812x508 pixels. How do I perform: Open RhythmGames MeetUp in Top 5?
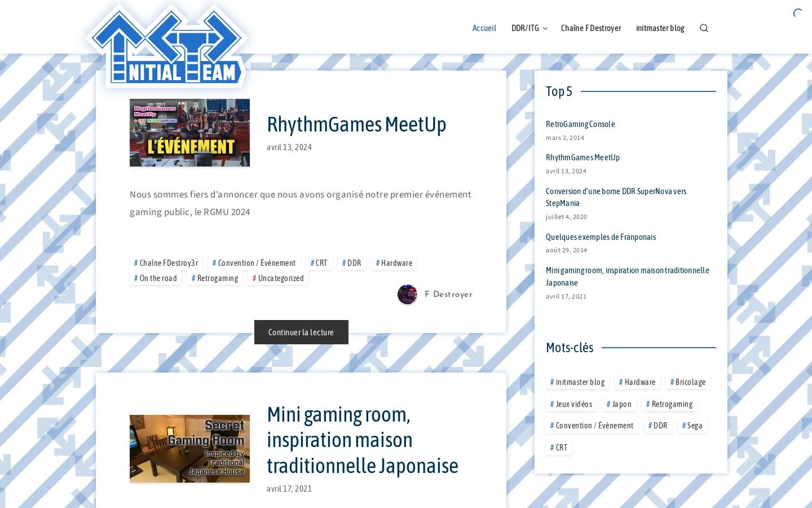582,157
